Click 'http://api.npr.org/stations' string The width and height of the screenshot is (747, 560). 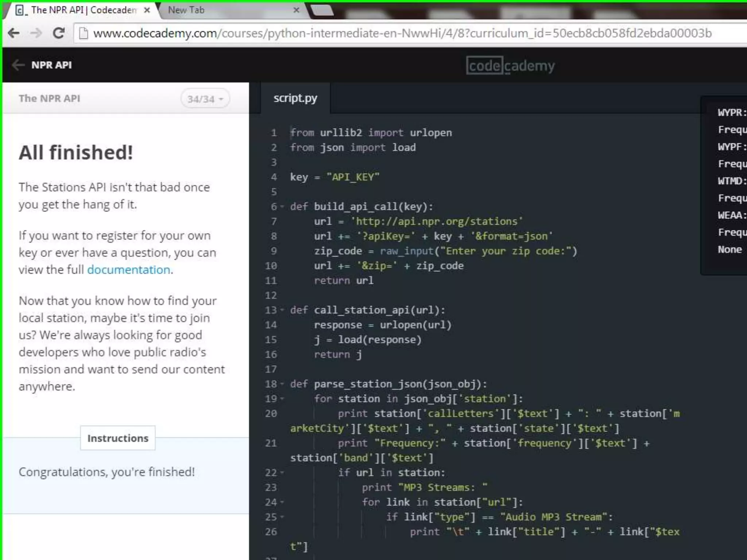[437, 221]
